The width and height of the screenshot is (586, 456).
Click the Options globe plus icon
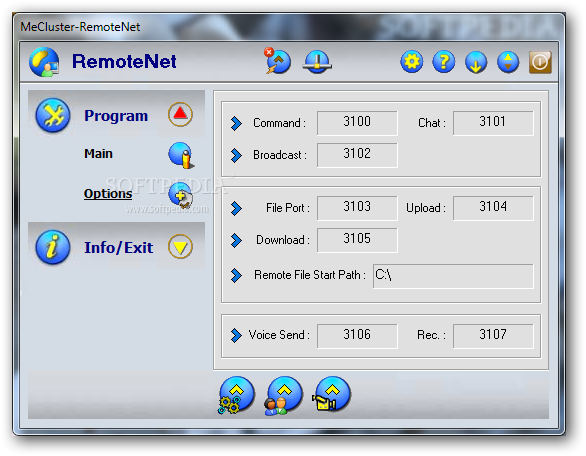click(x=181, y=195)
